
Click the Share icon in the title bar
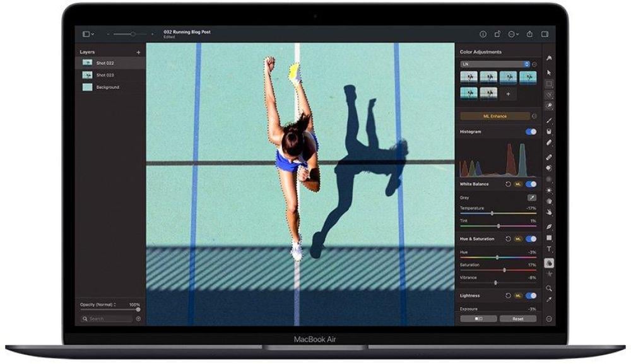click(x=529, y=34)
